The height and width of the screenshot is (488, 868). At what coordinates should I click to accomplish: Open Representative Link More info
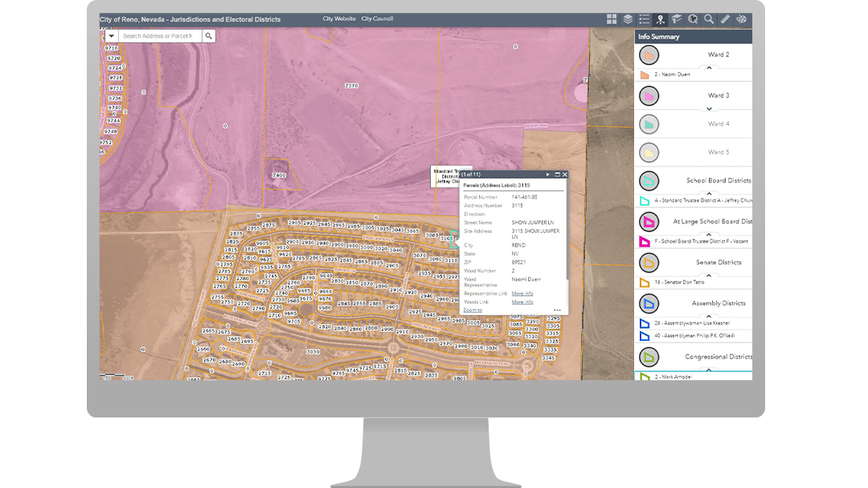pos(522,293)
